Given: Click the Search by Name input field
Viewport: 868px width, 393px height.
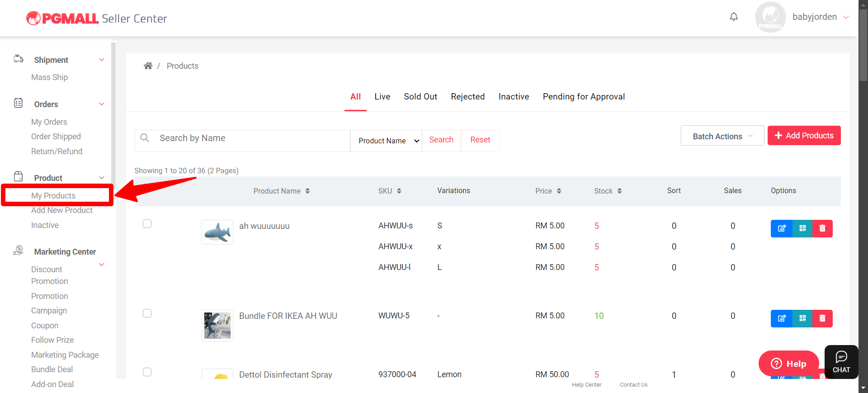Looking at the screenshot, I should pyautogui.click(x=251, y=138).
